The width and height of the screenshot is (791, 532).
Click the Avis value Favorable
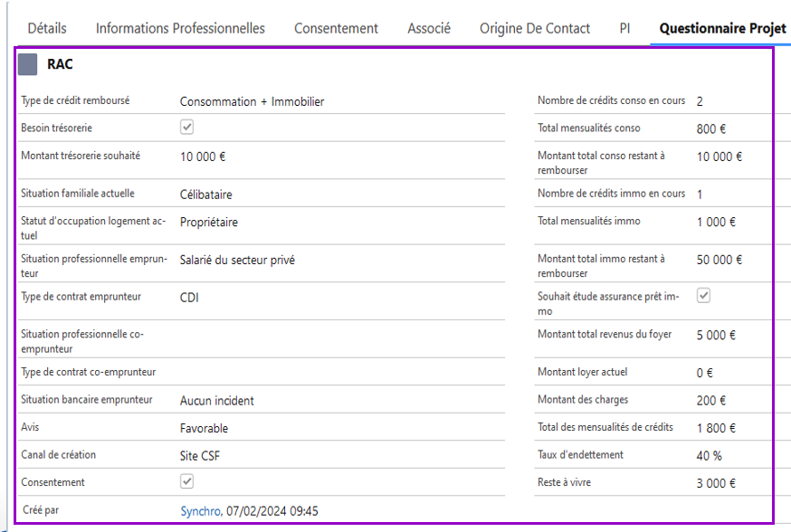pyautogui.click(x=204, y=428)
